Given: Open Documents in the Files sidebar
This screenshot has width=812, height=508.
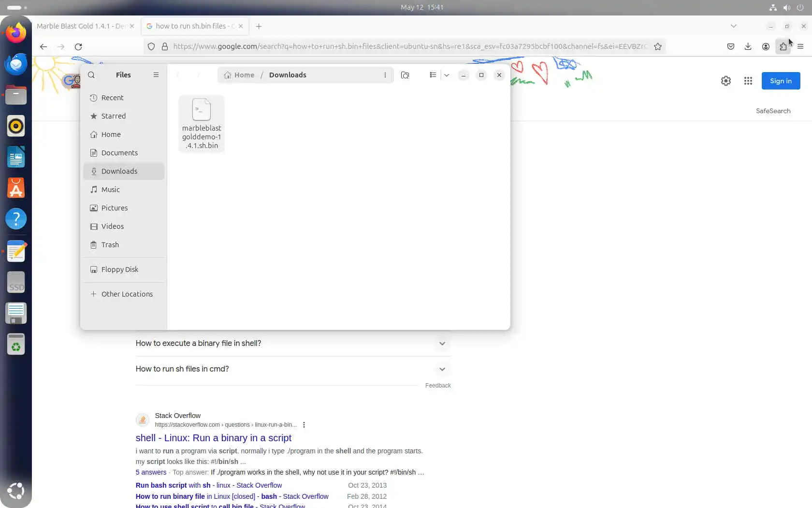Looking at the screenshot, I should click(x=124, y=153).
